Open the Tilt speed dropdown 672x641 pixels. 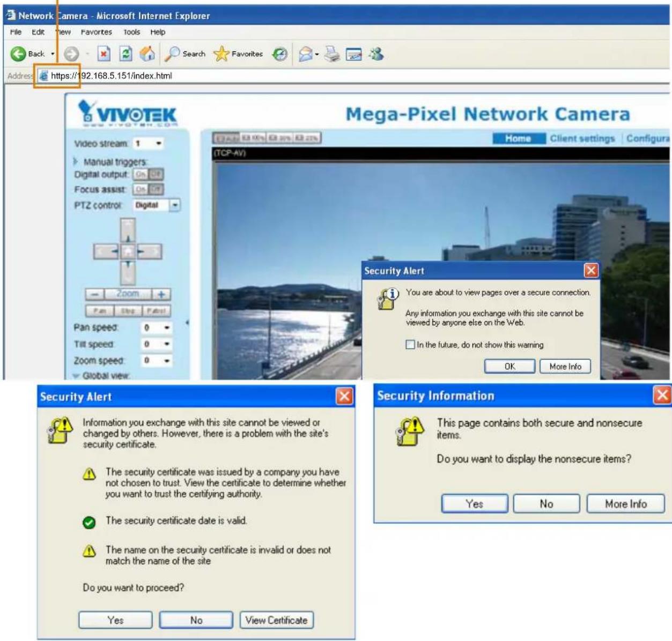pos(157,344)
